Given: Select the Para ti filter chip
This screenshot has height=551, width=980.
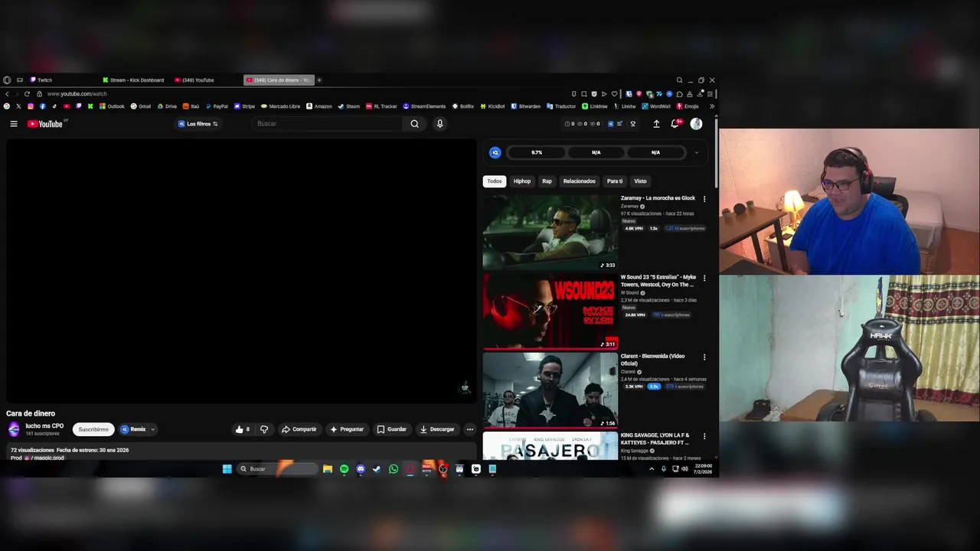Looking at the screenshot, I should [x=615, y=181].
